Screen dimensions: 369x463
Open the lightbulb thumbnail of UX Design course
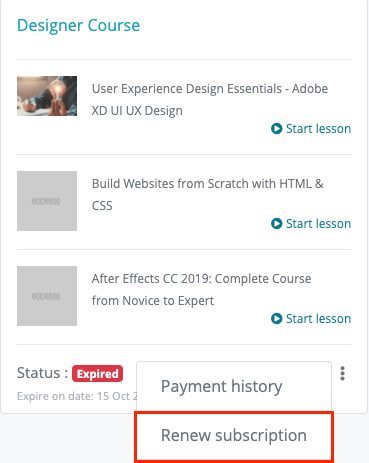click(x=47, y=96)
